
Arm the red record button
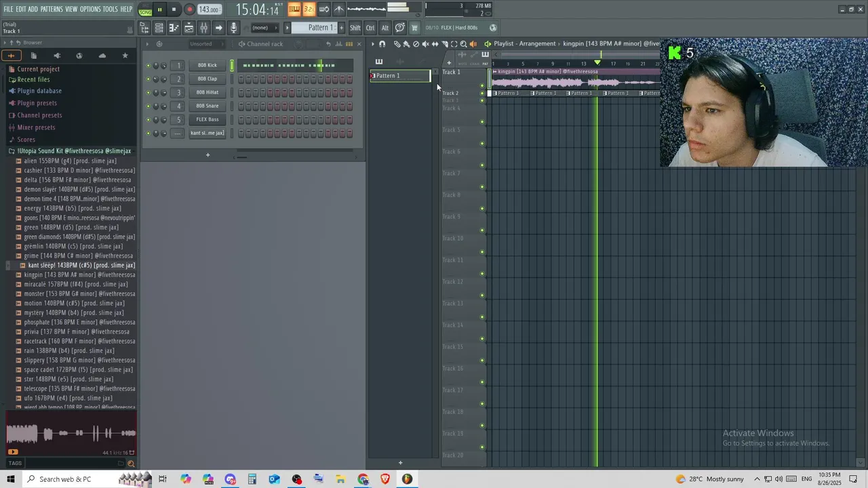pos(189,9)
